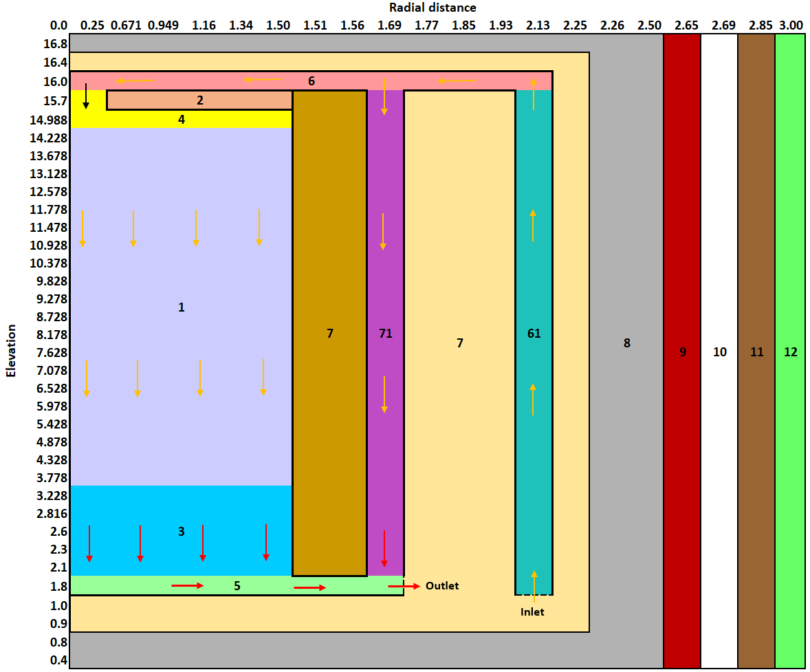Select the "Outlet" label
This screenshot has width=810, height=672.
coord(442,585)
